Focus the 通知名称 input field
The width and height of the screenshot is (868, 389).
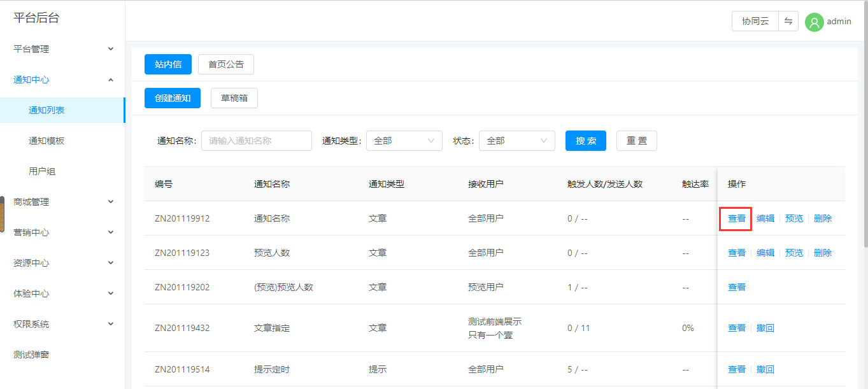257,141
